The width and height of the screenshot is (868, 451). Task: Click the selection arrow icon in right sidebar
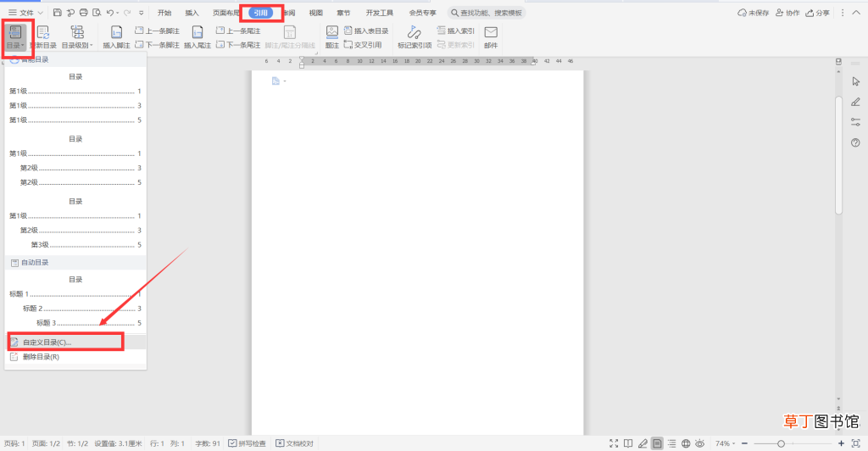coord(856,81)
